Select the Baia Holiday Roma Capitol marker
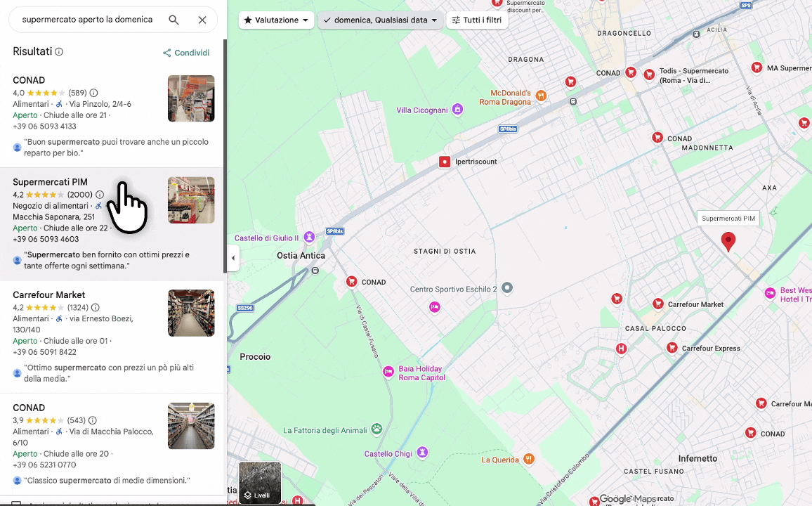 [x=388, y=371]
